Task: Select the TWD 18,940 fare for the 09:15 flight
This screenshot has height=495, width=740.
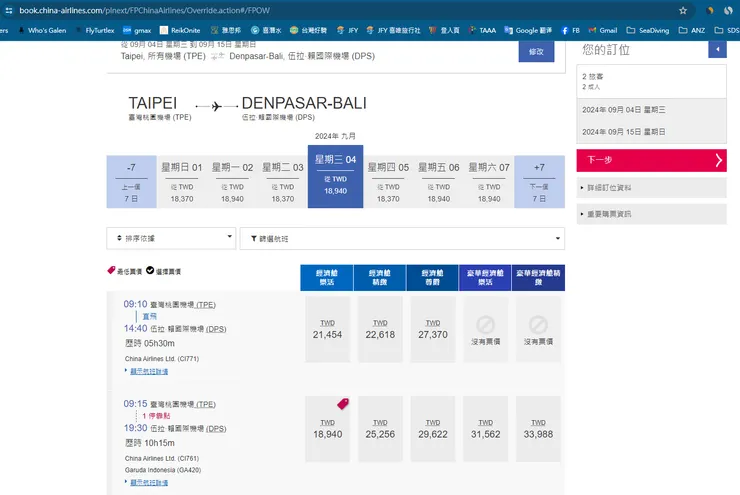Action: pyautogui.click(x=328, y=429)
